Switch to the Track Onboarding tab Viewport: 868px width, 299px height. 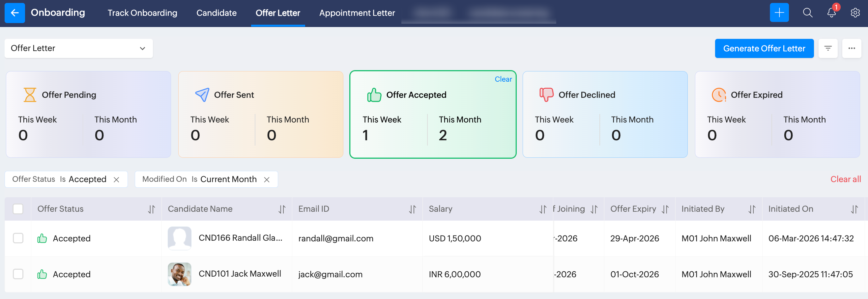pos(142,13)
